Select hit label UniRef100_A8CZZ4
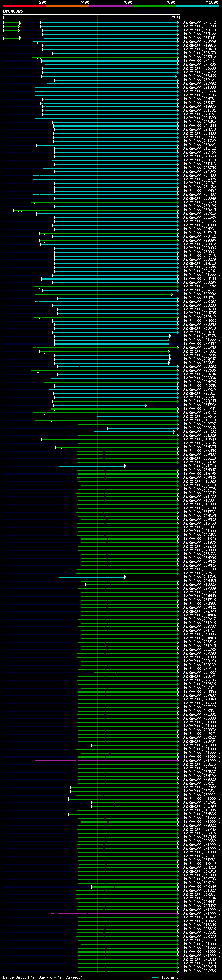 tap(199, 91)
